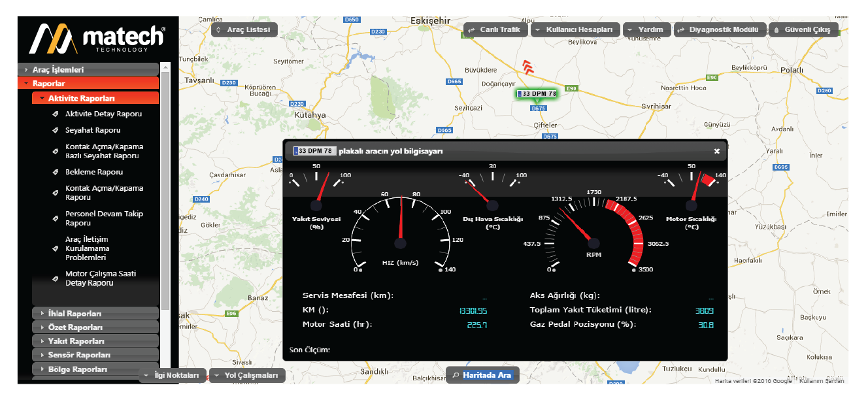Close the vehicle trip computer popup
This screenshot has width=868, height=400.
[716, 151]
